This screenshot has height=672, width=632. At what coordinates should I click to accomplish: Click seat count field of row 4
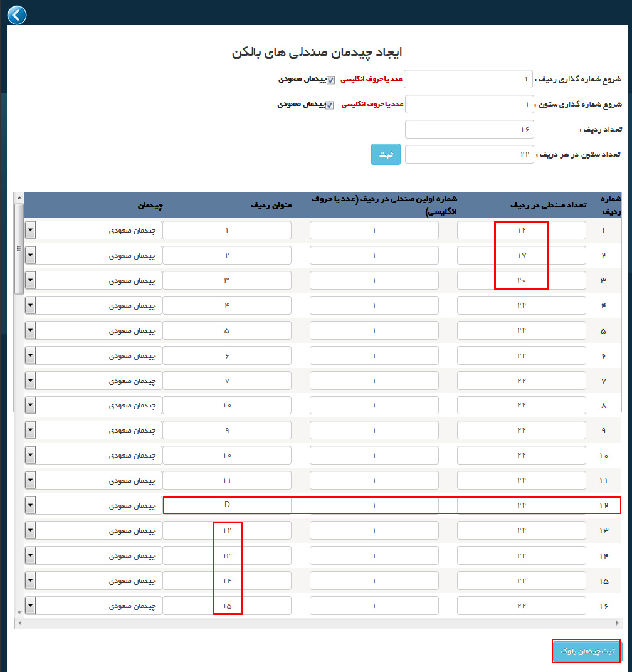(522, 305)
